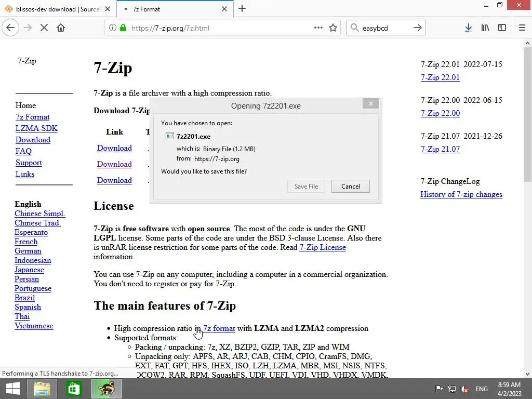Viewport: 532px width, 399px height.
Task: Switch language to Portuguese Brazil
Action: pos(33,293)
